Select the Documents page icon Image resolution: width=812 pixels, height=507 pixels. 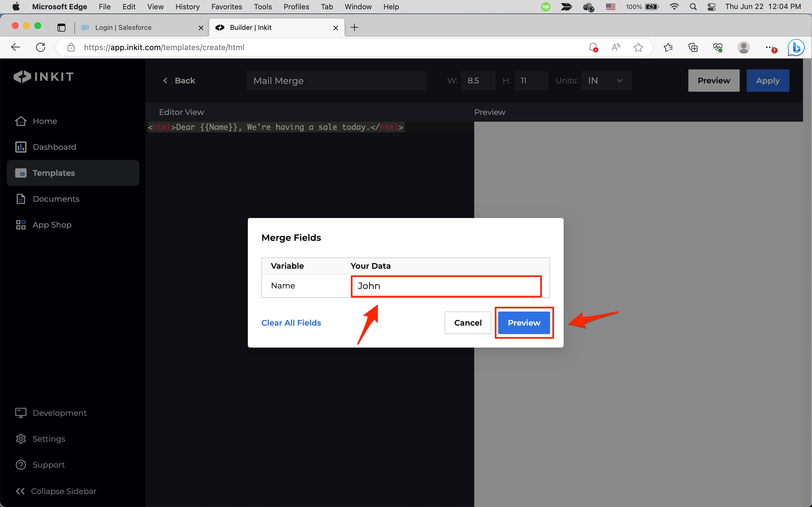pos(21,199)
